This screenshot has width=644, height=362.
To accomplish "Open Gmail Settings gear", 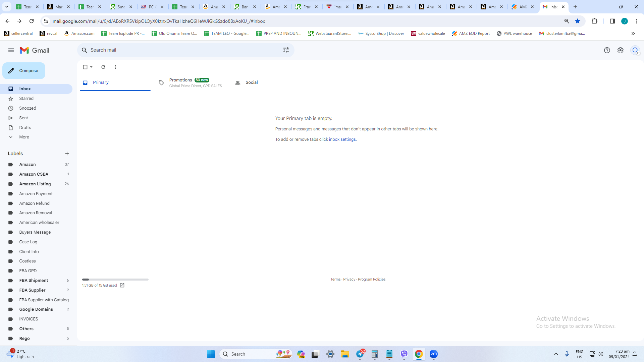I will (x=621, y=50).
